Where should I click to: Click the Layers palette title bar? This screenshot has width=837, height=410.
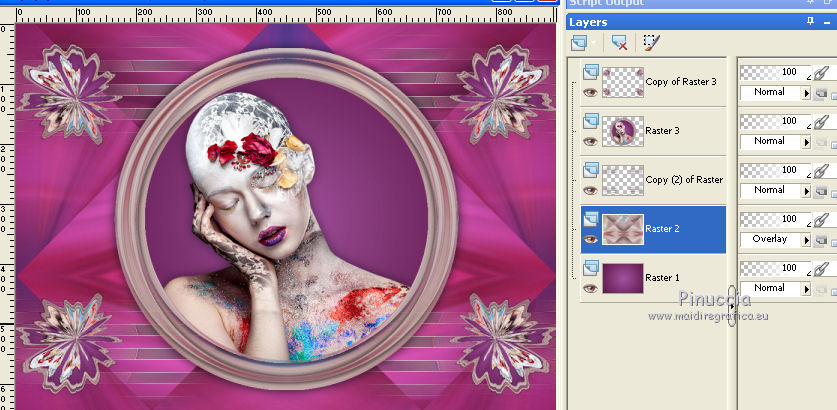(701, 22)
